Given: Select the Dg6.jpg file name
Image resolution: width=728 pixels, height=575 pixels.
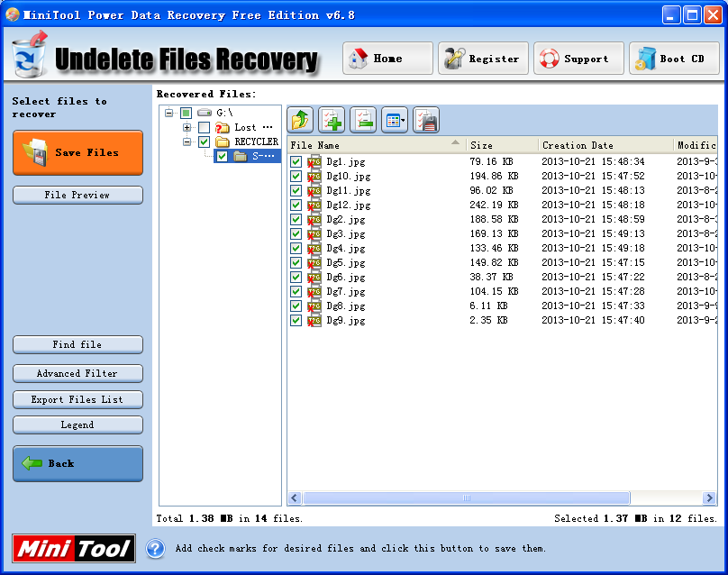Looking at the screenshot, I should (x=346, y=278).
